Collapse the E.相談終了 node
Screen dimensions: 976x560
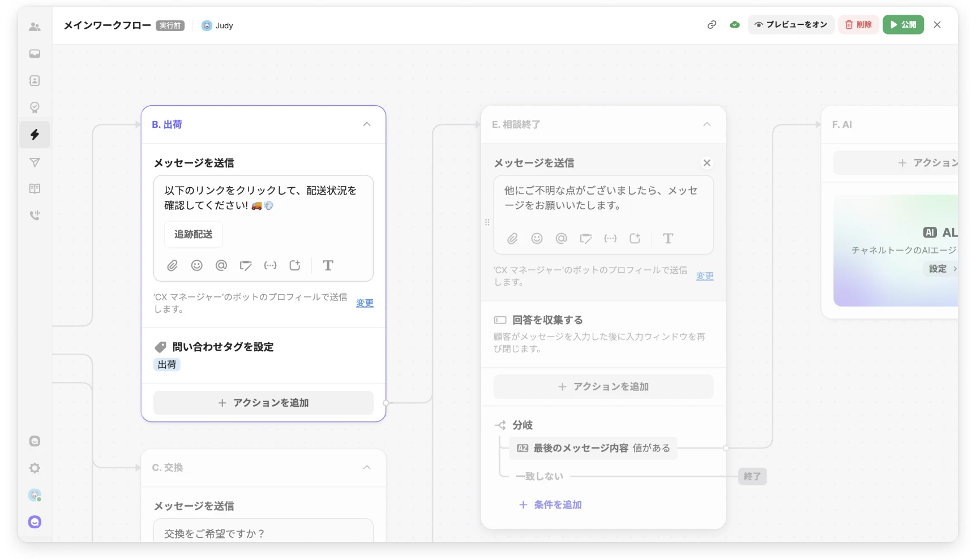(x=707, y=124)
